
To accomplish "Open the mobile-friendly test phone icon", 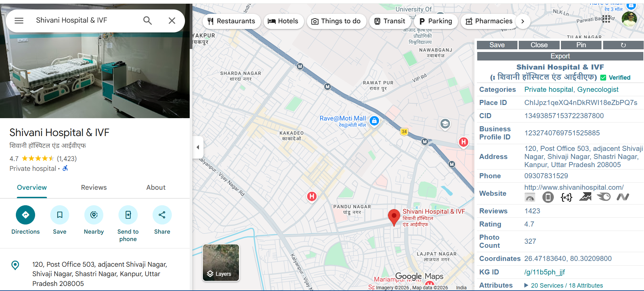I will pyautogui.click(x=548, y=197).
